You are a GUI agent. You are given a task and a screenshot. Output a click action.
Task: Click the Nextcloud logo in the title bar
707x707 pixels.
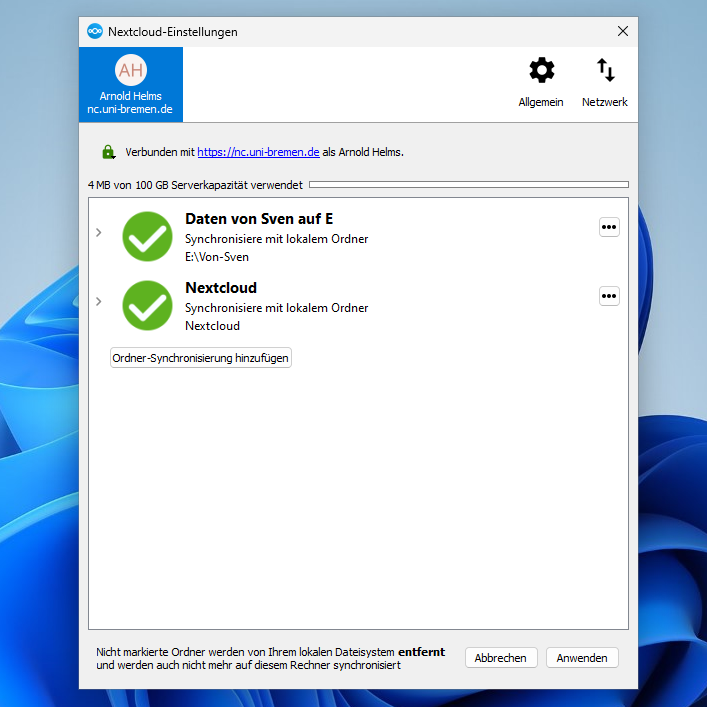[x=95, y=32]
